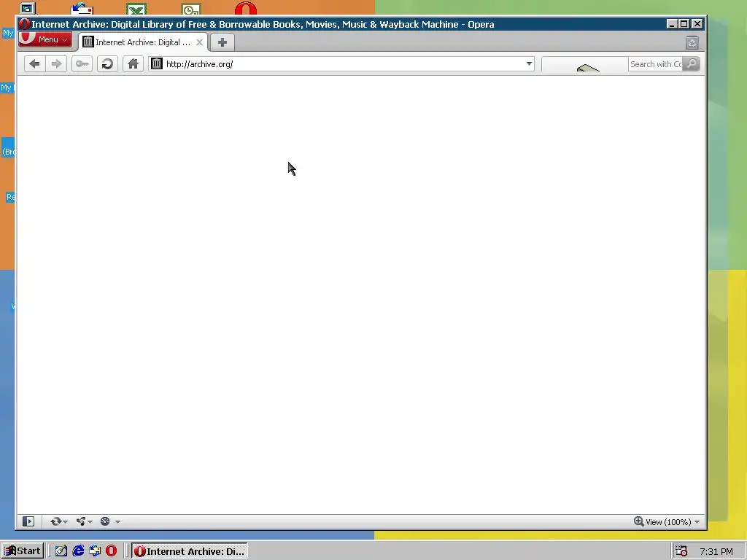The height and width of the screenshot is (560, 747).
Task: Select the Opera desktop shortcut icon
Action: (246, 8)
